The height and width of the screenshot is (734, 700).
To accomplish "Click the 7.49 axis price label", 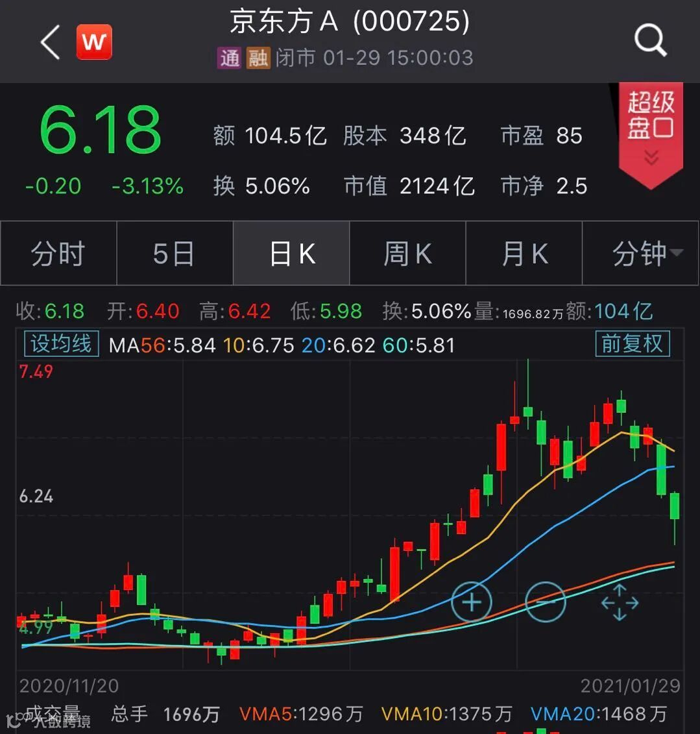I will click(x=36, y=372).
